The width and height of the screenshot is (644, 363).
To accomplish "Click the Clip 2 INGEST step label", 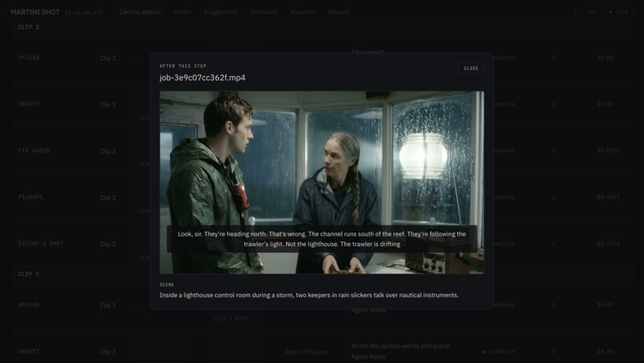I will tap(29, 104).
